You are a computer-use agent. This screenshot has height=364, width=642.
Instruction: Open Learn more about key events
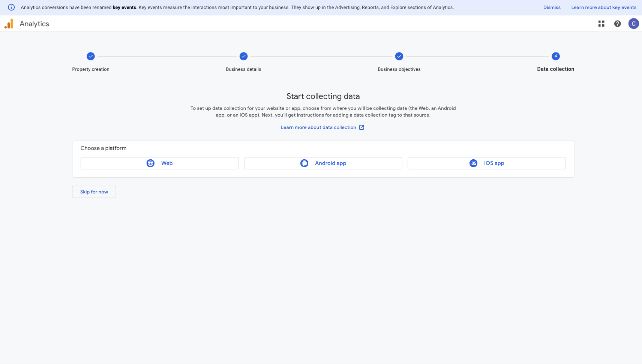coord(603,7)
